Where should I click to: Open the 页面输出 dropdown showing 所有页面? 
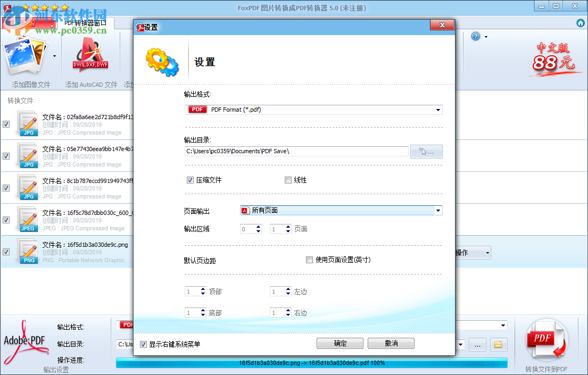tap(438, 210)
